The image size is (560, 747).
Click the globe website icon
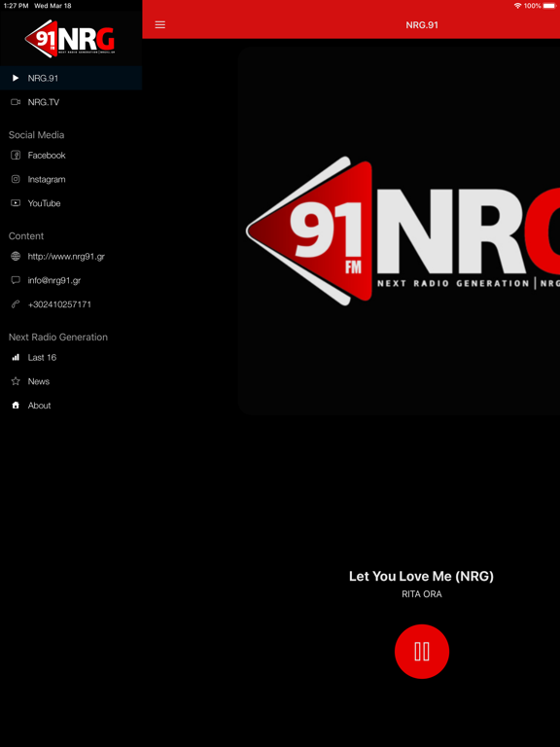click(x=16, y=257)
